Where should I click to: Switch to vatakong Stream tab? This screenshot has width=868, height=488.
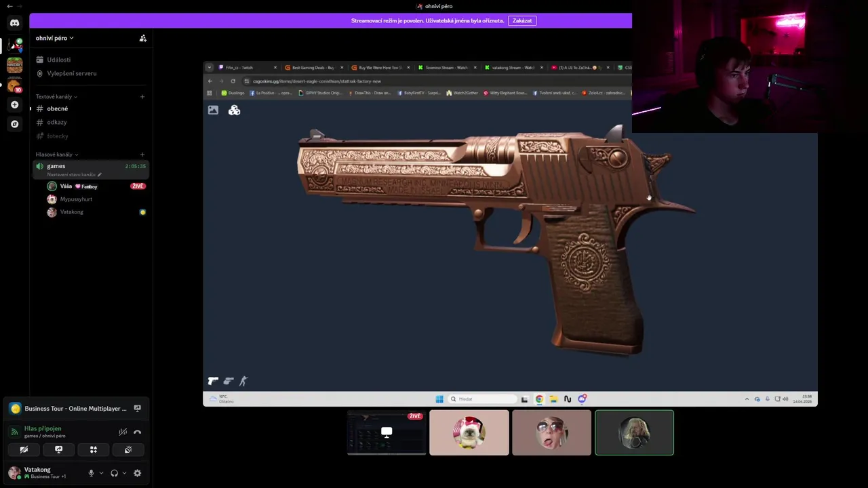pos(513,68)
